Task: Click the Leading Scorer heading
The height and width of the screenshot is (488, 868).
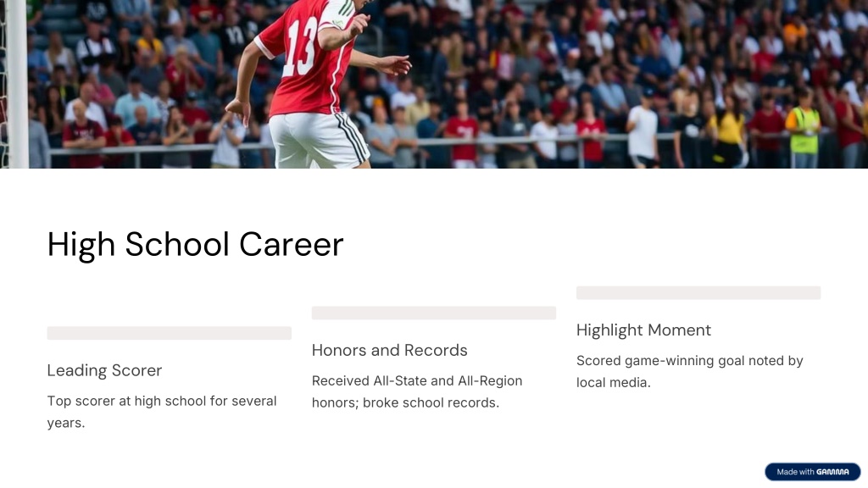Action: pos(104,370)
